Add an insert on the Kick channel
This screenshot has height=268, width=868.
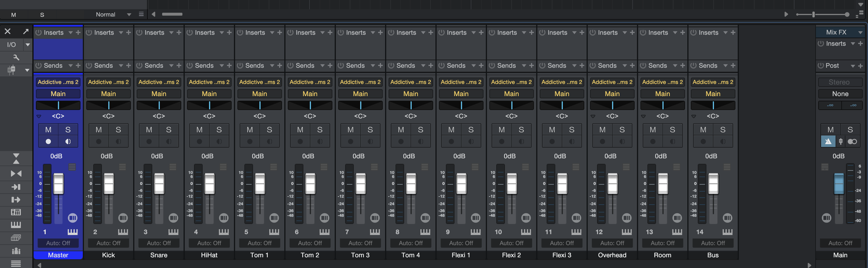click(128, 32)
